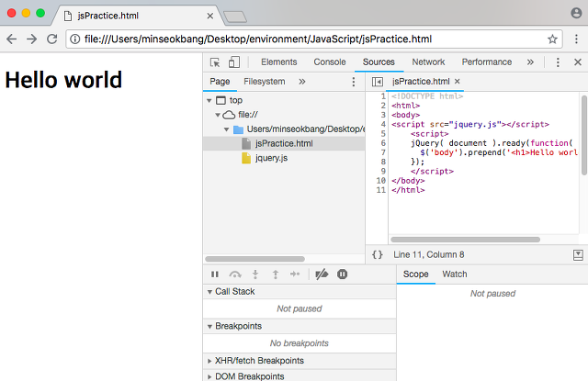Screen dimensions: 588x381
Task: Click the Hello world heading on page
Action: click(x=63, y=80)
